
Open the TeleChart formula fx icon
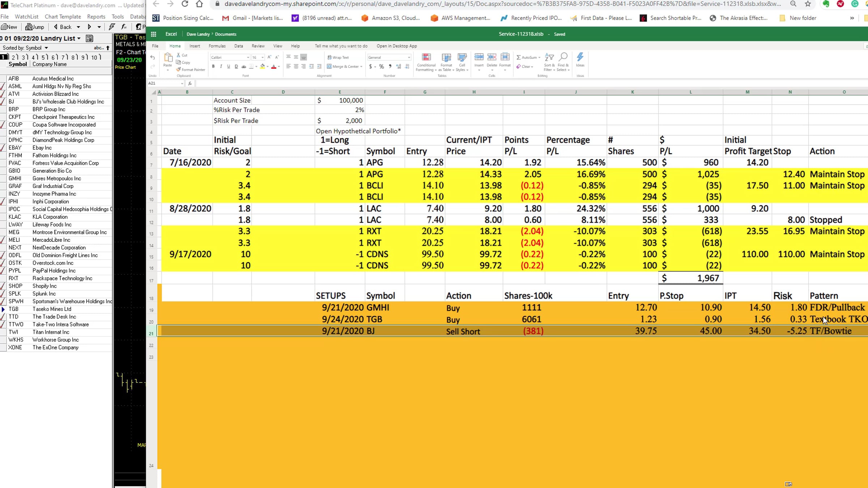[124, 27]
